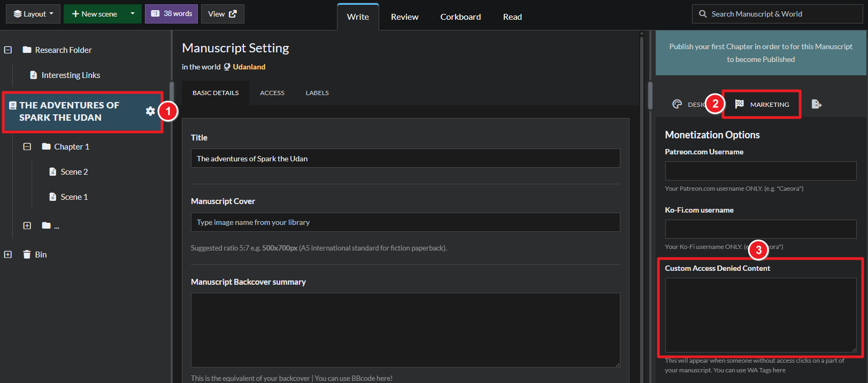Open Scene 2 in the tree
Image resolution: width=868 pixels, height=383 pixels.
(68, 171)
